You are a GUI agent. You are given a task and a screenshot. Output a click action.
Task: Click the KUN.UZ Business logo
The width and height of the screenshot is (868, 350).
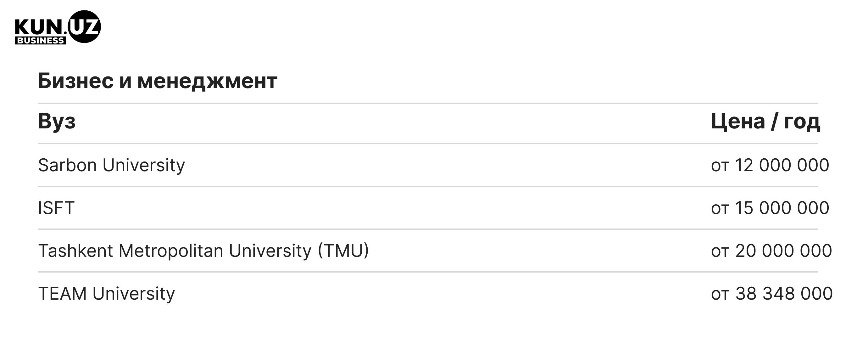[58, 27]
